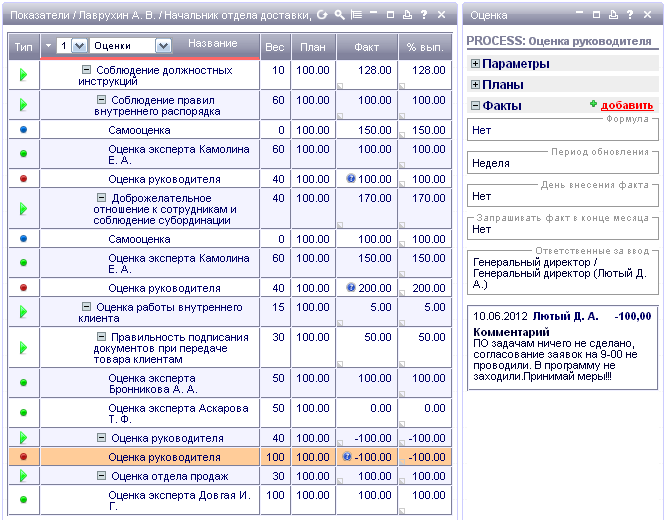Viewport: 666px width, 520px height.
Task: Click Запрашивать факт в конце месяца field
Action: 563,229
